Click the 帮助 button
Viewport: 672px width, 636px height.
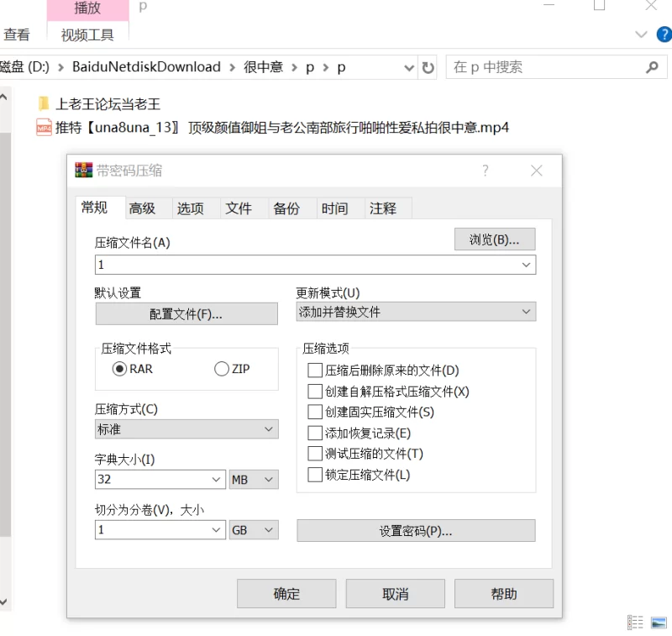pyautogui.click(x=504, y=593)
